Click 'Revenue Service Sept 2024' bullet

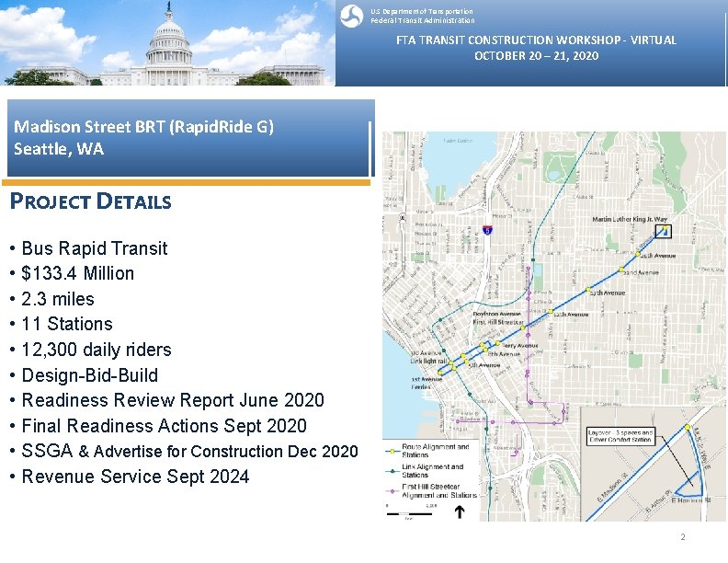pos(135,477)
